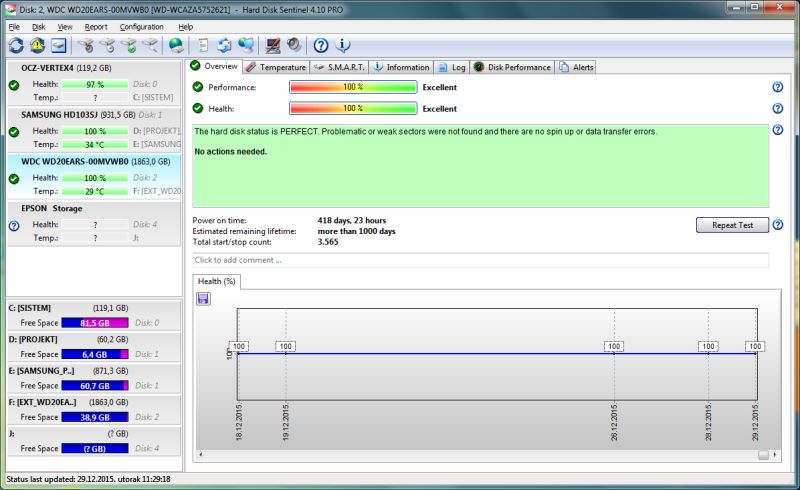Switch to Disk Performance tab
Viewport: 800px width, 490px height.
click(x=512, y=67)
